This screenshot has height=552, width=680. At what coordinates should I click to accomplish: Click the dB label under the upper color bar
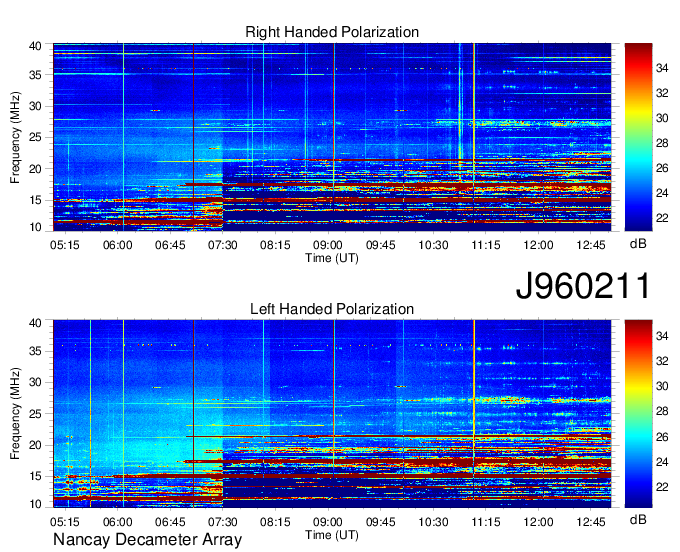coord(638,244)
